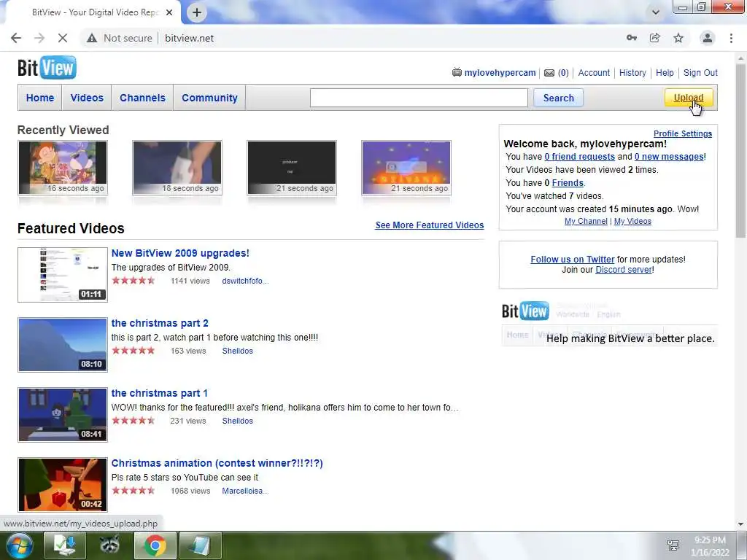Open Marcelloisa uploader link
747x560 pixels.
point(245,491)
